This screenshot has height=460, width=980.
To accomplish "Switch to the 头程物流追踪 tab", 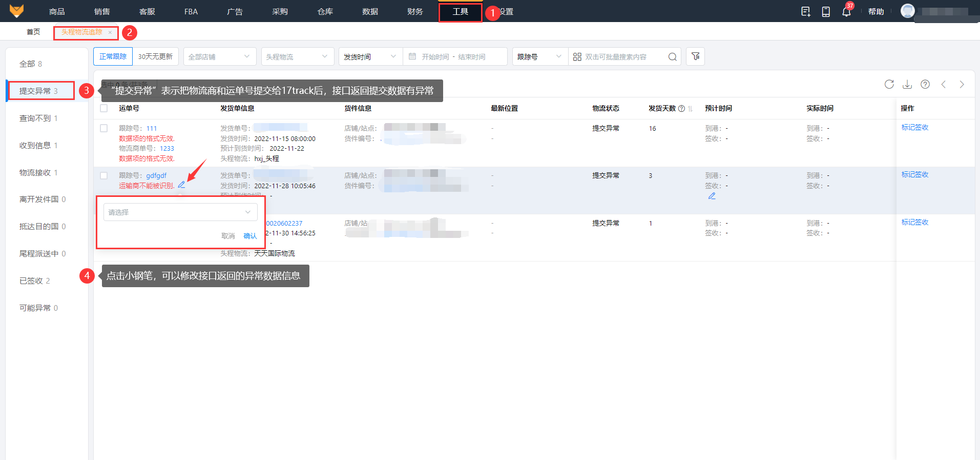I will pos(82,32).
